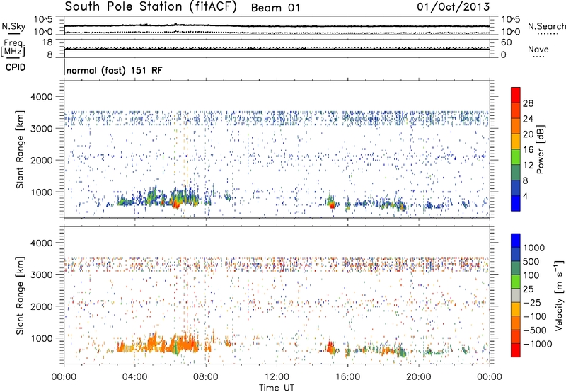
Task: Click the 500 label on the velocity colorbar
Action: coord(531,262)
